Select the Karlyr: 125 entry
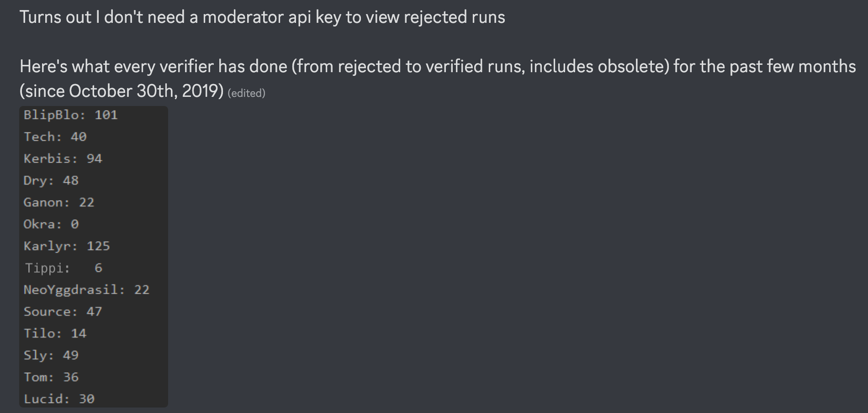Viewport: 868px width, 413px height. tap(67, 246)
